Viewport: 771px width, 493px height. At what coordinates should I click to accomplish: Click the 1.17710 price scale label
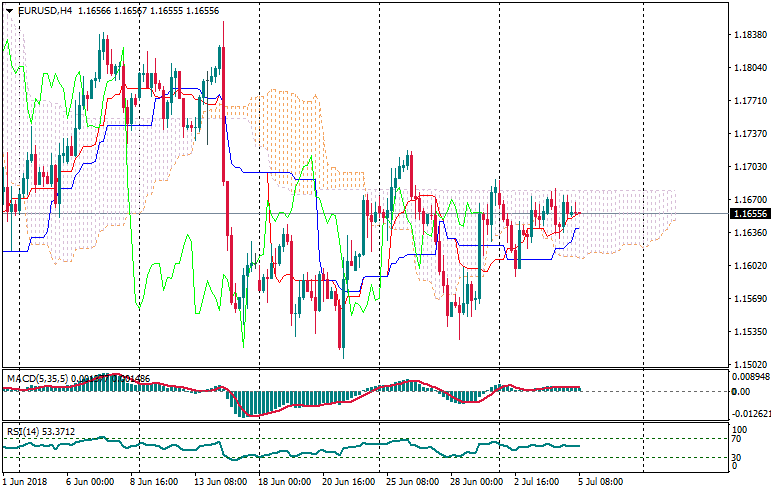coord(749,101)
